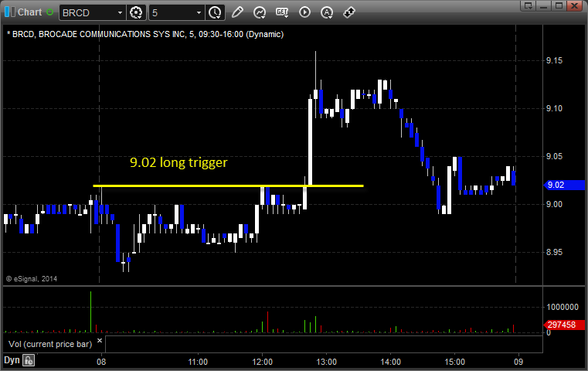Viewport: 588px width, 371px height.
Task: Click the 9.05 price axis label
Action: click(554, 156)
